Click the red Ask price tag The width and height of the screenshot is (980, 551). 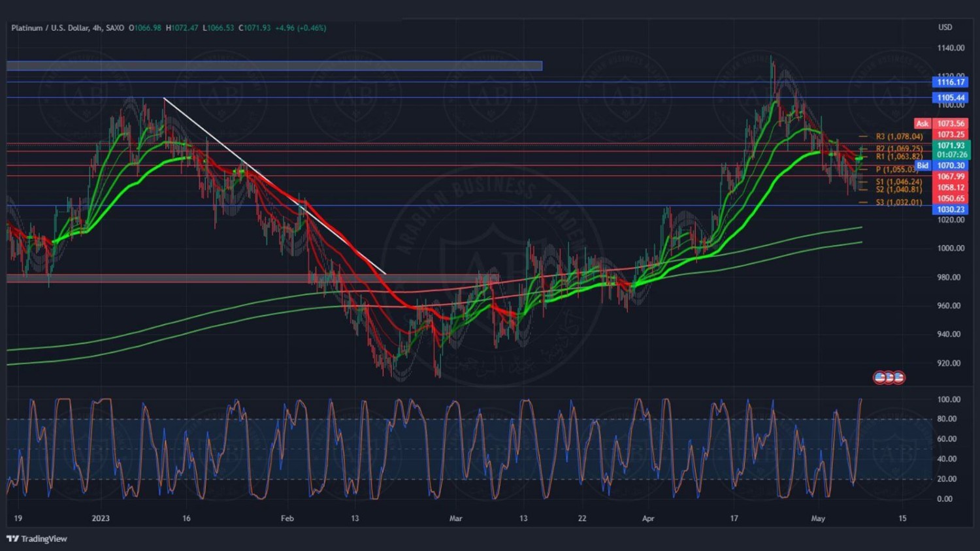(922, 123)
